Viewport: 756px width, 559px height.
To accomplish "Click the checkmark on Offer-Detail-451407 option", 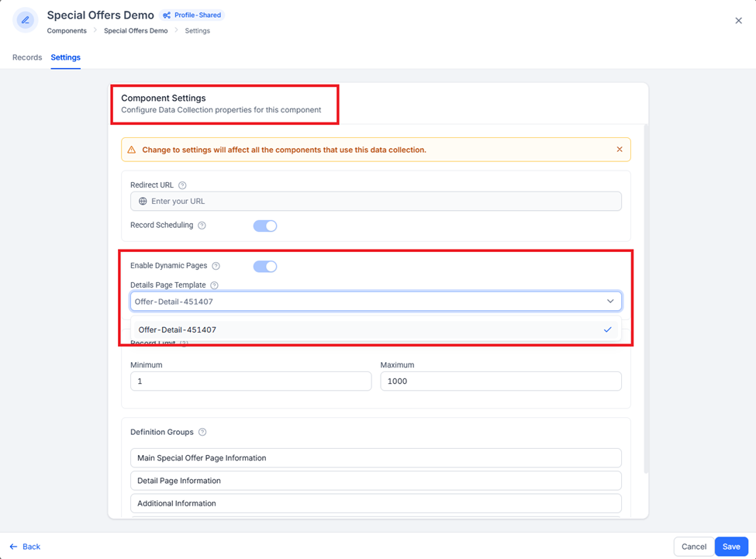I will coord(607,330).
